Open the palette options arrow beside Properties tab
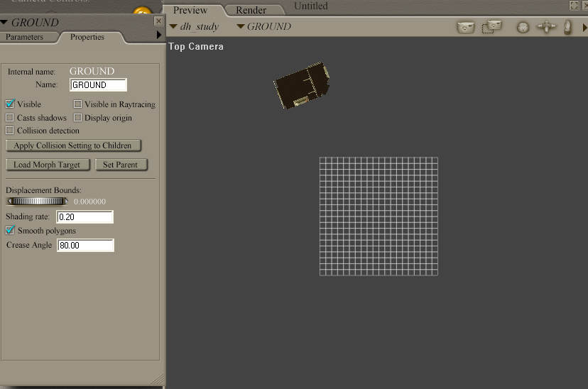The width and height of the screenshot is (588, 389). [158, 35]
